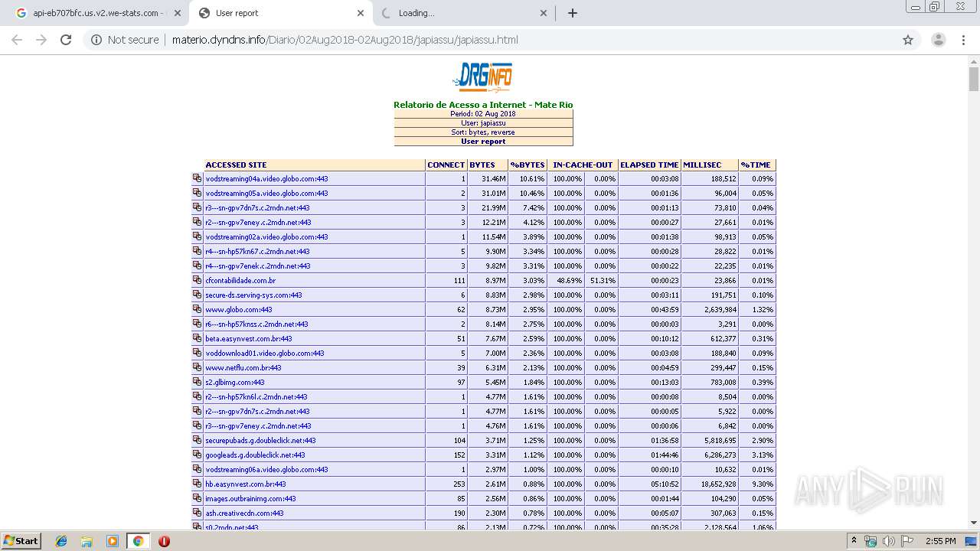Open the Chrome taskbar button
The height and width of the screenshot is (551, 980).
click(138, 541)
